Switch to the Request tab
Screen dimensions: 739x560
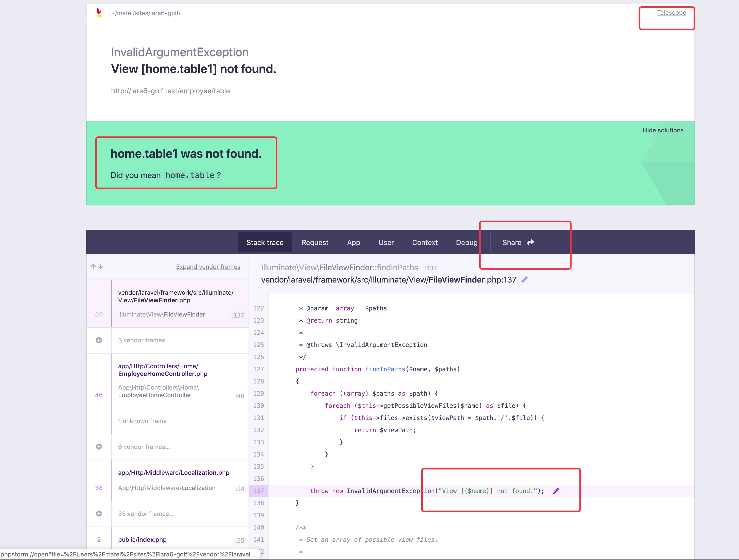315,242
